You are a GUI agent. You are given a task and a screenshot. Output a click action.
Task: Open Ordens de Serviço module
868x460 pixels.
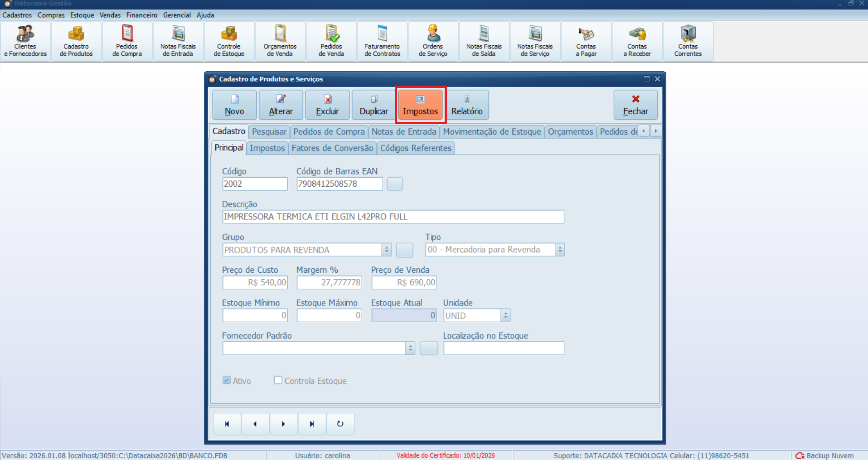click(433, 41)
